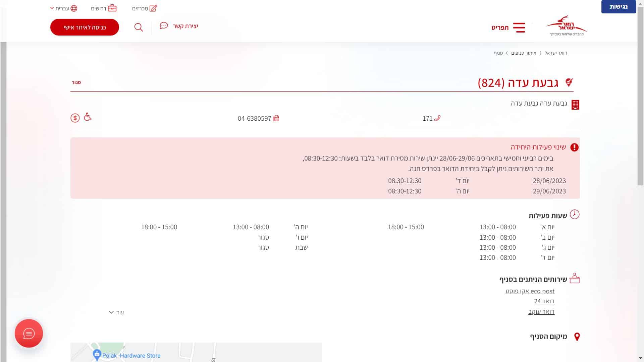Screen dimensions: 644x362
Task: Open the red chat bubble widget
Action: point(29,334)
